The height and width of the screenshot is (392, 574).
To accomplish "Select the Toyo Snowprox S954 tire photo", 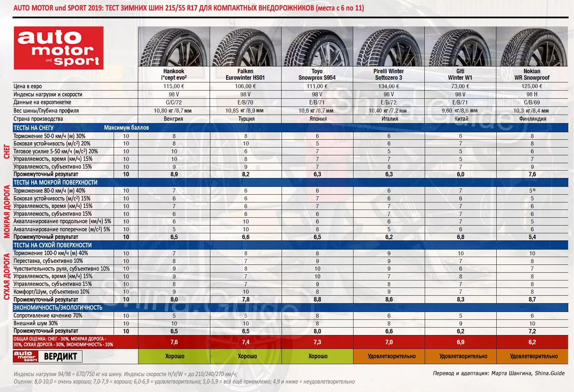I will coord(317,47).
